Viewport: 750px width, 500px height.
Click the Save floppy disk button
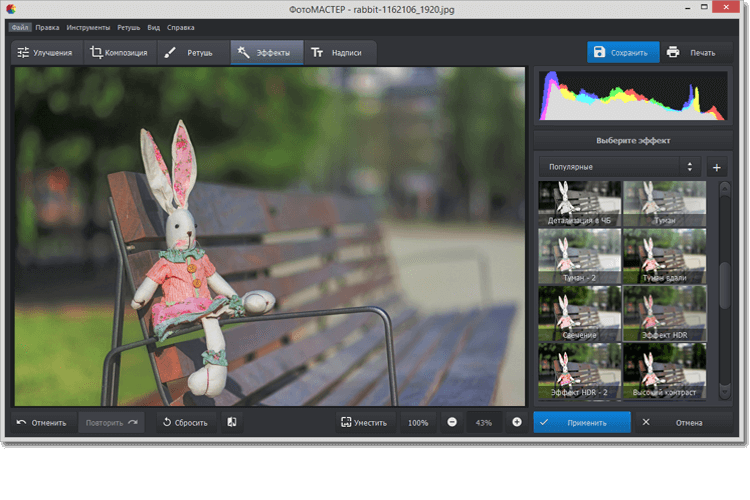click(x=622, y=52)
